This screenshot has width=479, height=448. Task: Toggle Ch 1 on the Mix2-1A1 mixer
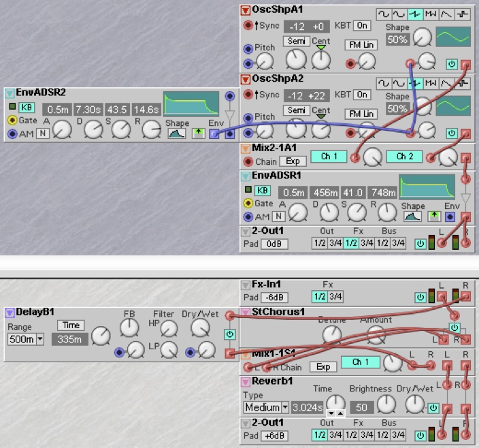(x=329, y=157)
